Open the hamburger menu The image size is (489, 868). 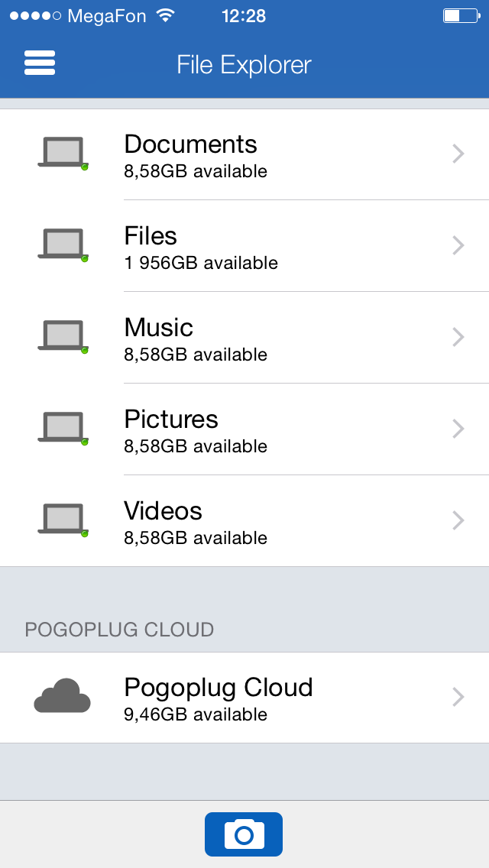[x=40, y=63]
